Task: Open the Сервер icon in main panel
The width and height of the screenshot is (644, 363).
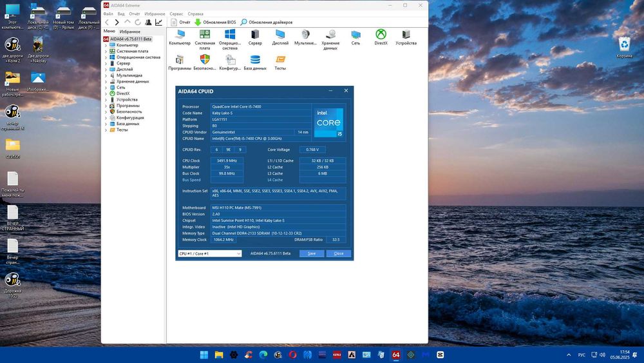Action: click(255, 35)
